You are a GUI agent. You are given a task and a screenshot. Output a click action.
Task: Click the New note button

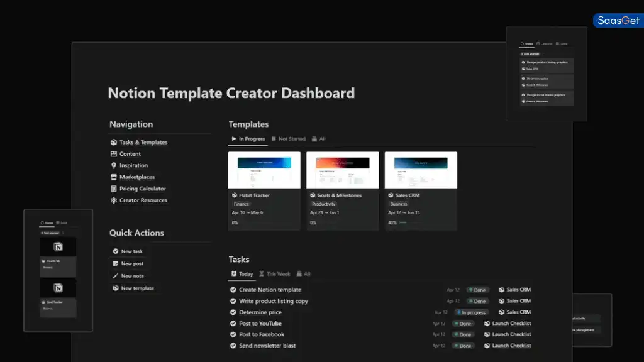coord(128,276)
